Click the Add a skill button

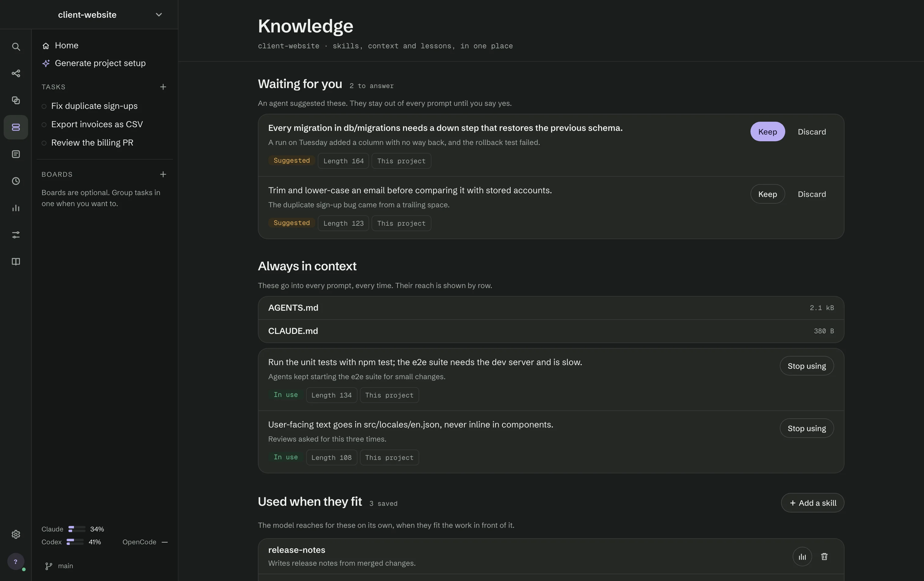point(812,503)
